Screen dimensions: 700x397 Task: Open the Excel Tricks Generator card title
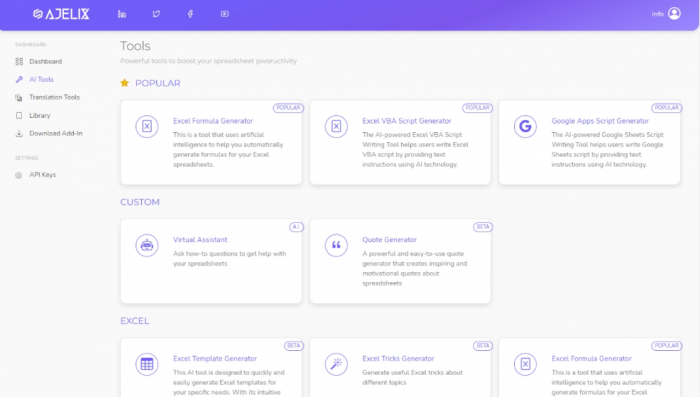coord(398,359)
